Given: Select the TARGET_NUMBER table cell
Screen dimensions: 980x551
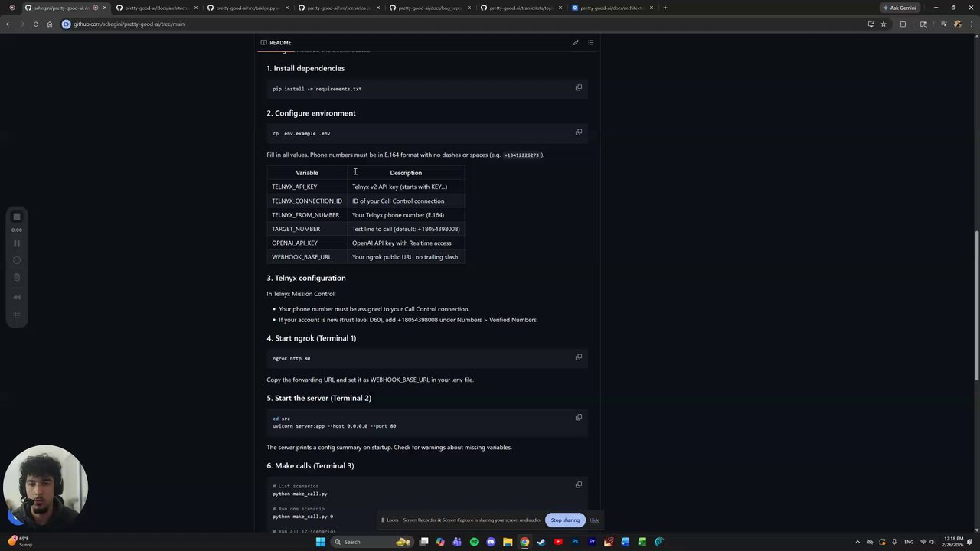Looking at the screenshot, I should pos(307,229).
